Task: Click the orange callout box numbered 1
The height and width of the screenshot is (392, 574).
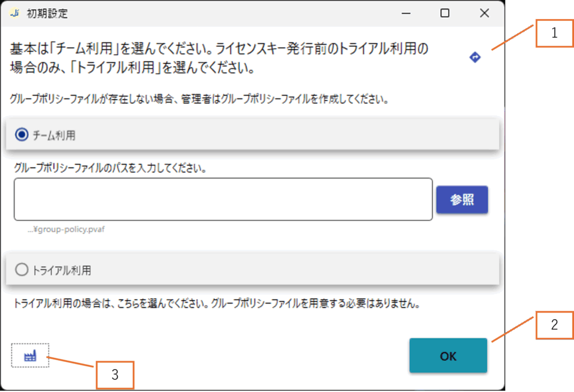Action: tap(554, 33)
